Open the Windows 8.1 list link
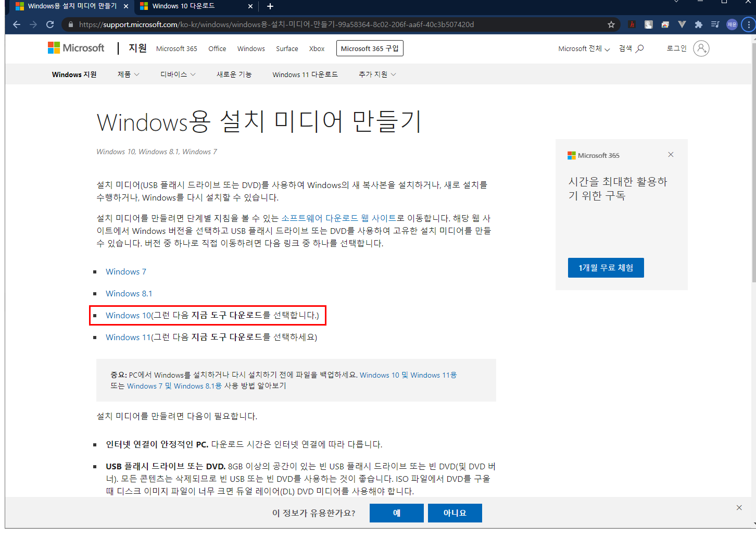Image resolution: width=756 pixels, height=536 pixels. tap(129, 293)
